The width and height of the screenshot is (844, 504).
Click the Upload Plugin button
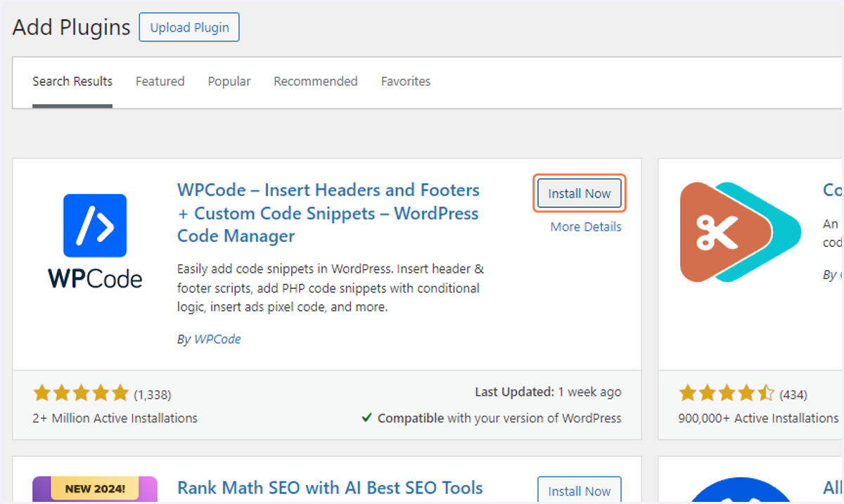[x=189, y=27]
